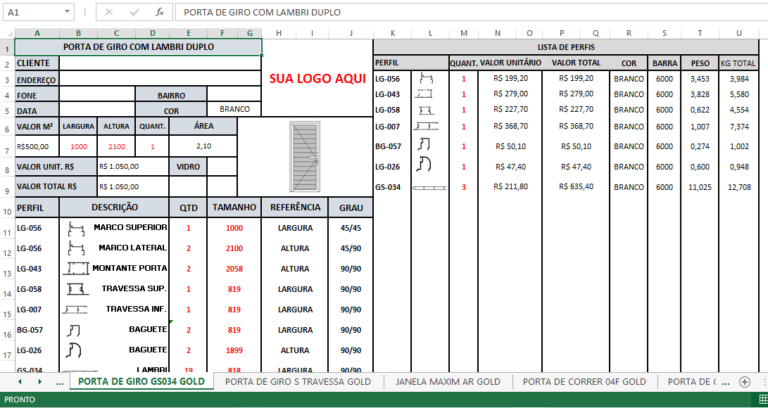Add a new sheet with plus button
Screen dimensions: 768x408
pyautogui.click(x=744, y=382)
